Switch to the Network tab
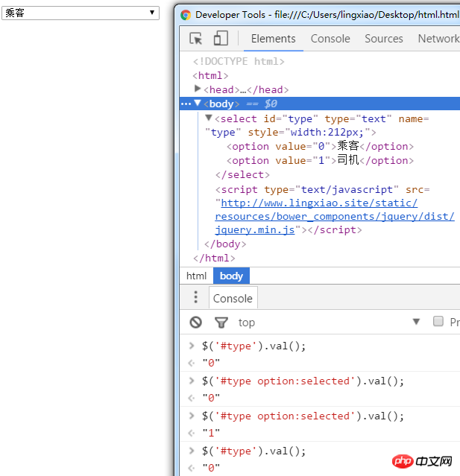Image resolution: width=460 pixels, height=476 pixels. (x=438, y=39)
